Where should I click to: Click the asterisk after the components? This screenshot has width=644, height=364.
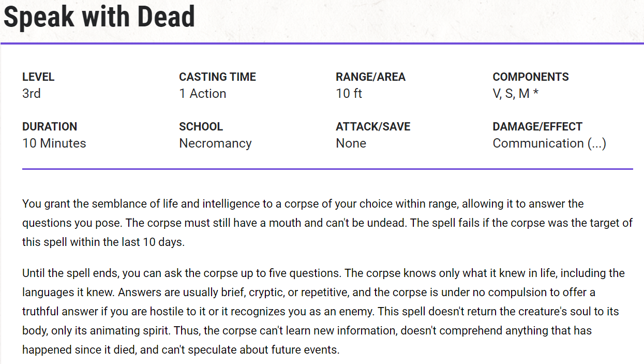[x=536, y=94]
